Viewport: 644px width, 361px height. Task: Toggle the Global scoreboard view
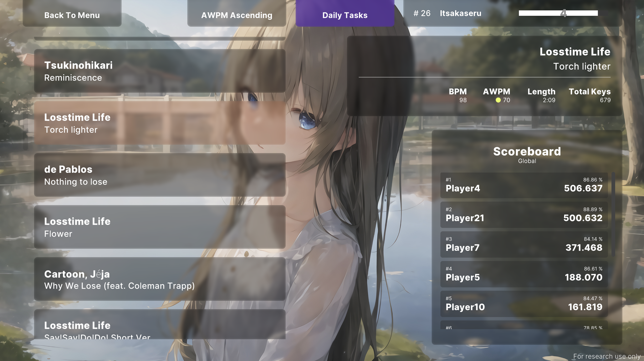coord(527,161)
